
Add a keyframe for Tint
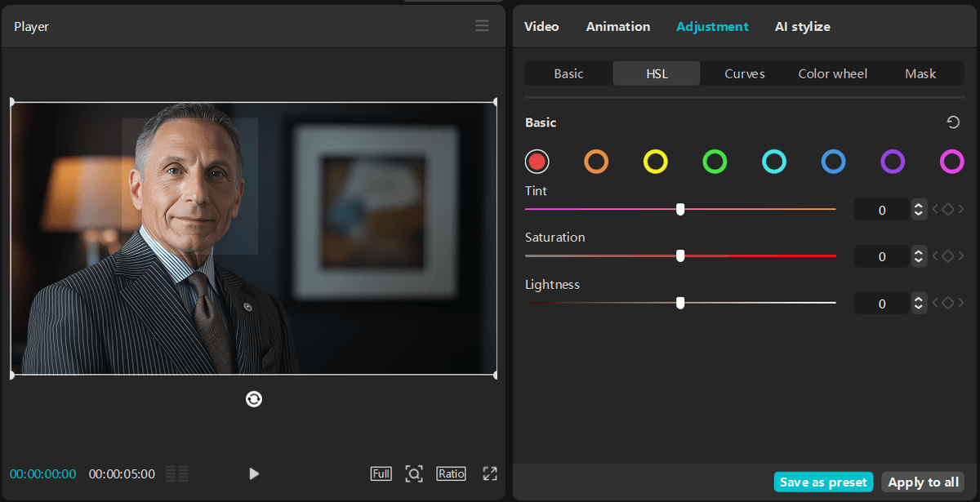947,210
